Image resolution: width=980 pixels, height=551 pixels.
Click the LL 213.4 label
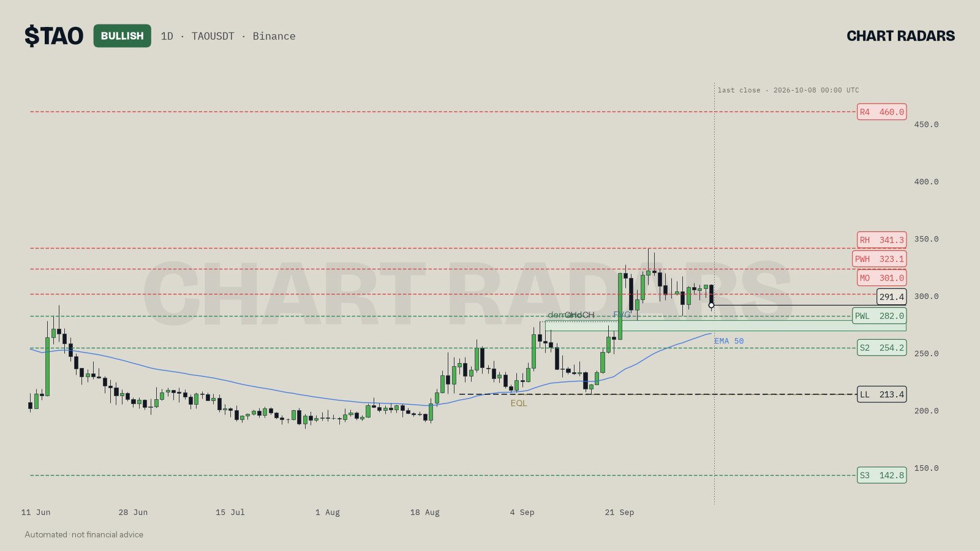point(881,394)
